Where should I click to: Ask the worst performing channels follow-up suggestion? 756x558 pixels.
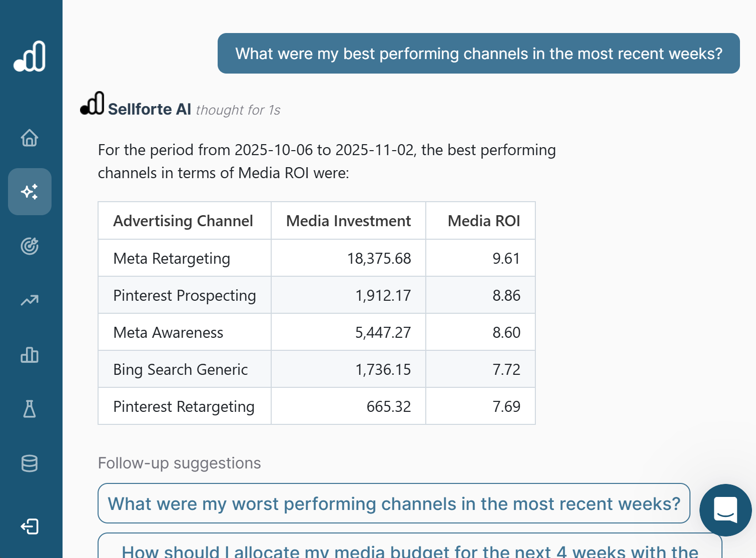coord(394,503)
